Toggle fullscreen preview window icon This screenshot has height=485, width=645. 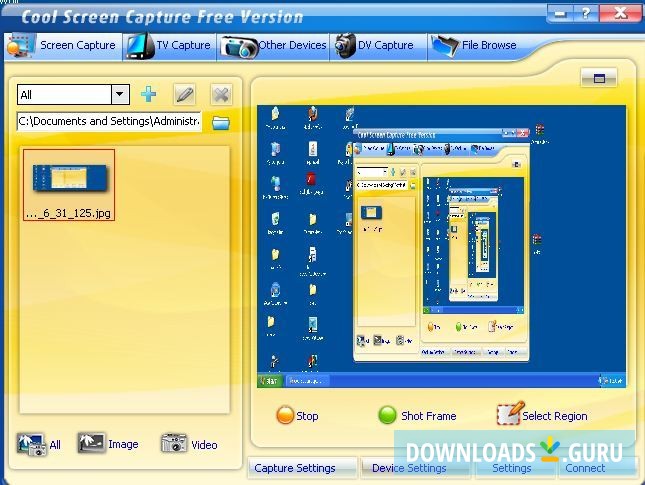[599, 78]
